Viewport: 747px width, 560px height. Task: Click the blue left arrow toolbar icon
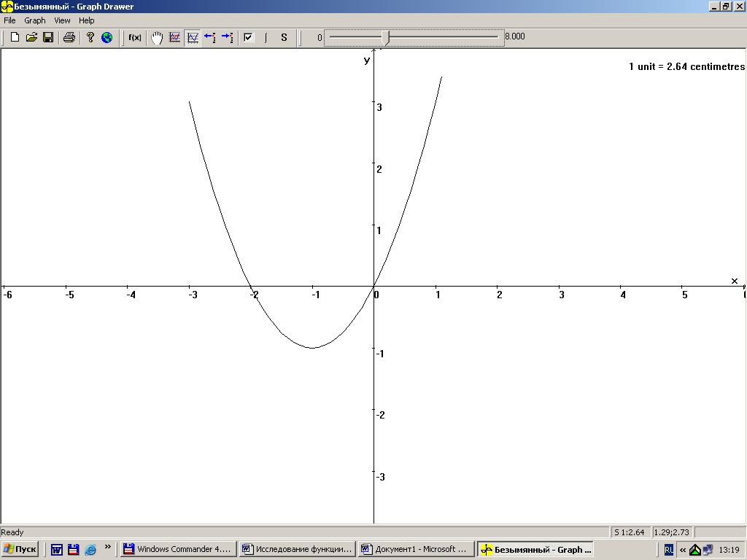coord(210,37)
